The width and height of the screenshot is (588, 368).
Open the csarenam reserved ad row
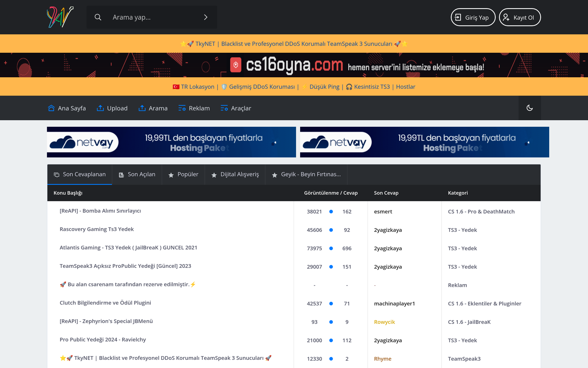coord(128,285)
